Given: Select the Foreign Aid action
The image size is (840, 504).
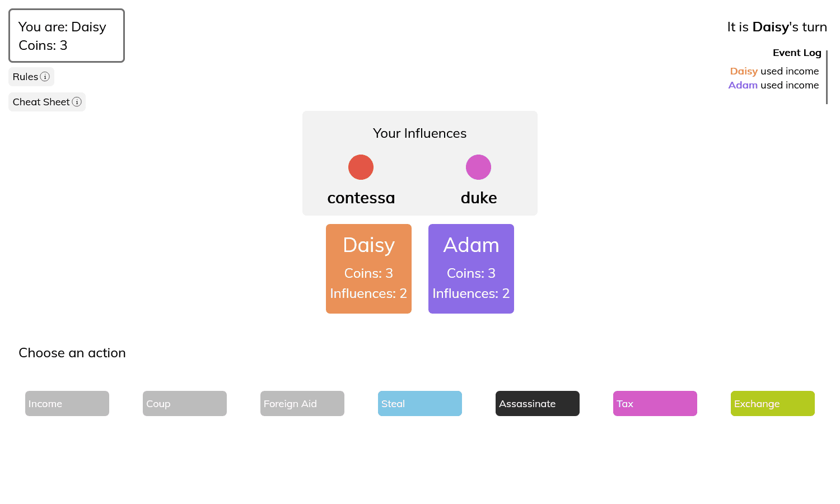Looking at the screenshot, I should 302,403.
